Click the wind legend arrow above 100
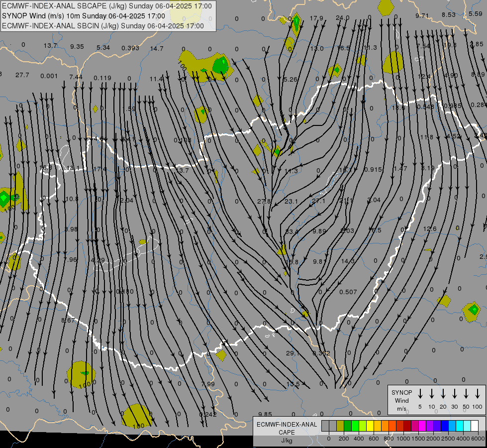This screenshot has width=487, height=448. [x=478, y=394]
